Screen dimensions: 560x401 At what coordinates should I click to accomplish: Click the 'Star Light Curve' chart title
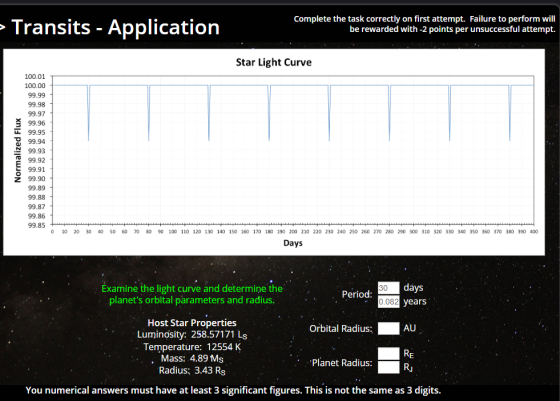pos(274,62)
